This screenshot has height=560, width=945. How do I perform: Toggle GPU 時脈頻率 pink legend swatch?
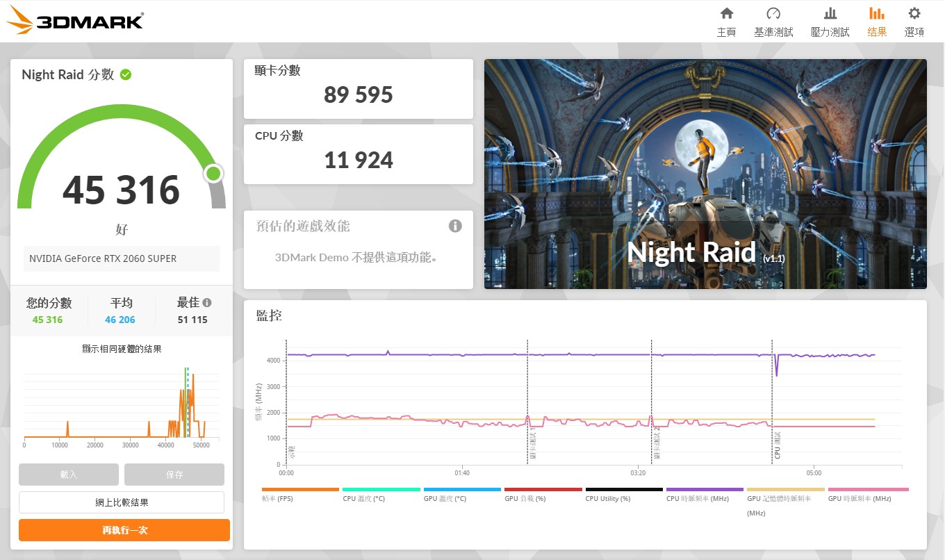(x=869, y=490)
